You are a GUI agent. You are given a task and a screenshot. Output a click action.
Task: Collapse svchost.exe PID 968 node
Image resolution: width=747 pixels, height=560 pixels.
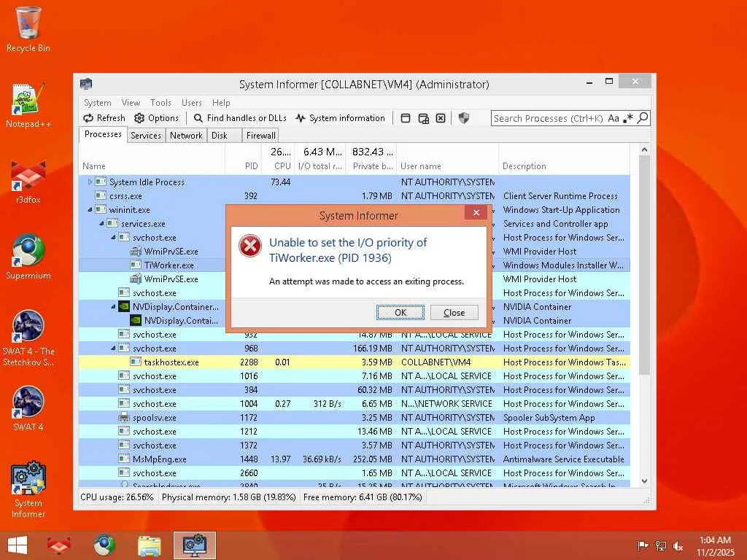click(113, 348)
